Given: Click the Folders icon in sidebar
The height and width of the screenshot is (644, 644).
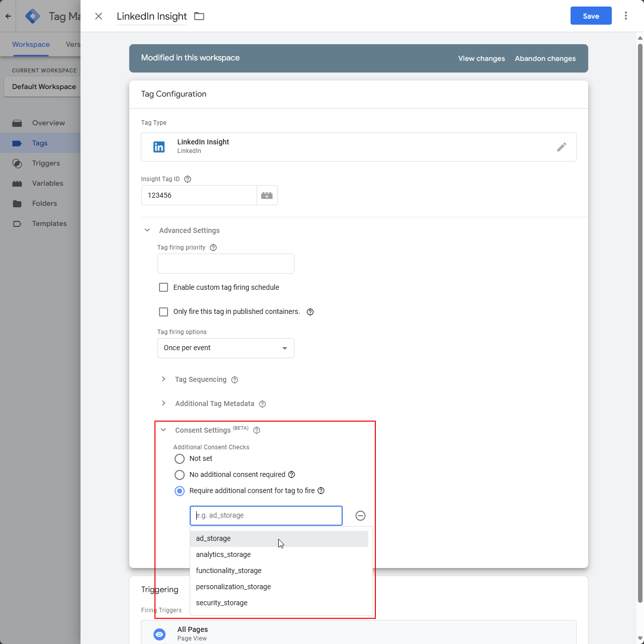Looking at the screenshot, I should (17, 204).
